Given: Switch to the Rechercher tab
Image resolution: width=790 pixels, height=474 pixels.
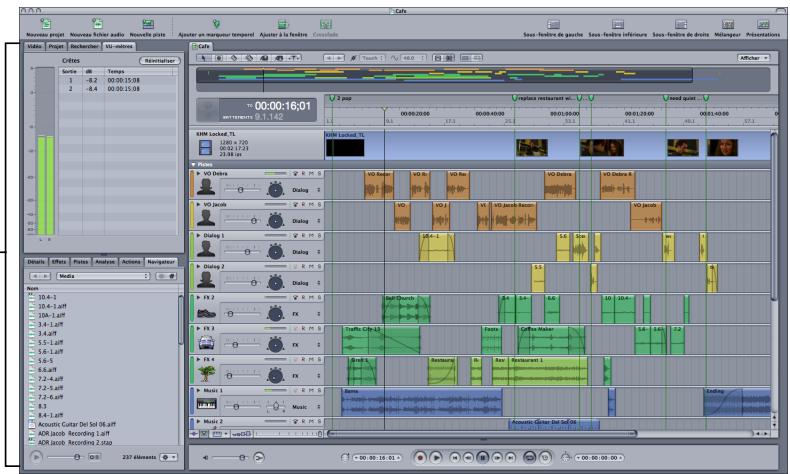Looking at the screenshot, I should (x=84, y=46).
